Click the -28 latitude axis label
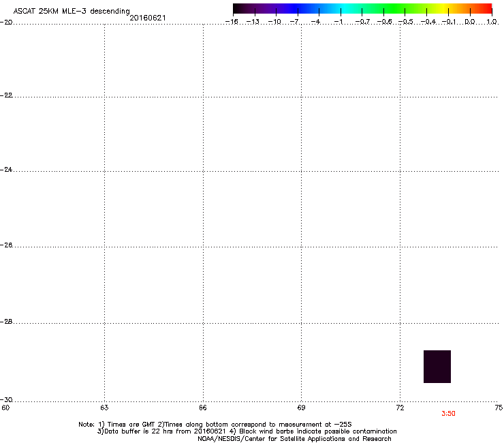This screenshot has height=443, width=504. 6,322
